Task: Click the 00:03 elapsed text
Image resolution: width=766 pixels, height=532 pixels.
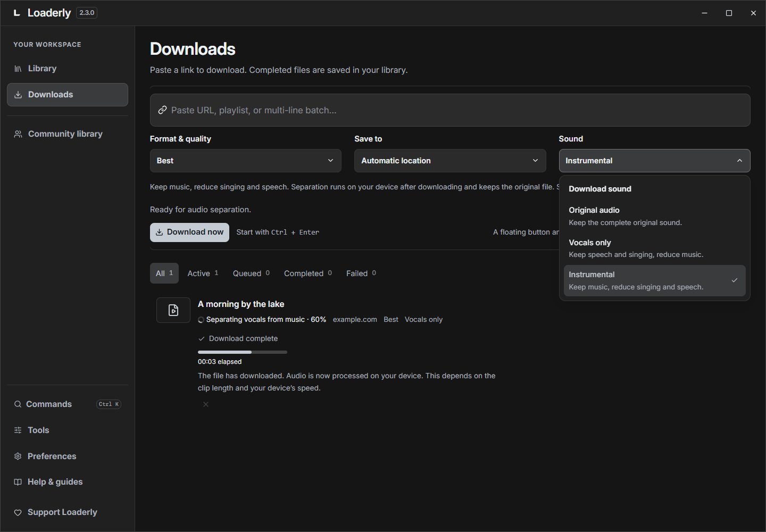Action: 220,362
